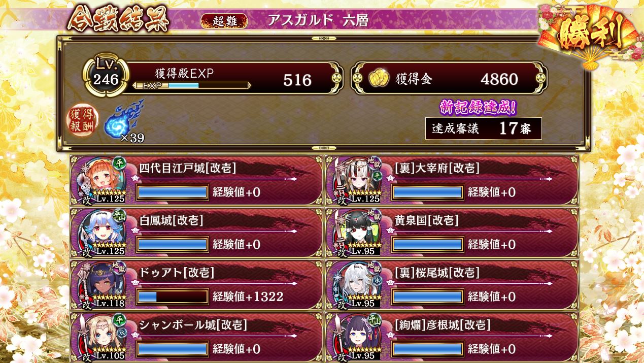Select the ドゥアト character portrait

click(101, 285)
